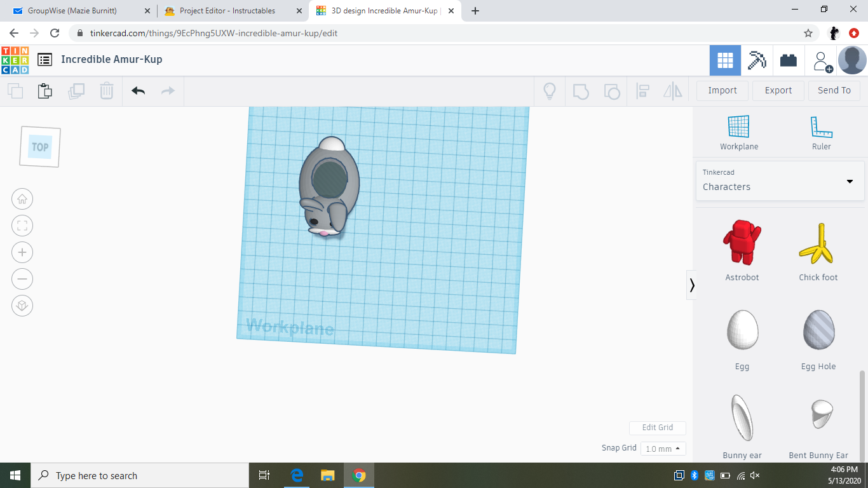Bookmark this page with the star
The width and height of the screenshot is (868, 488).
pyautogui.click(x=808, y=33)
